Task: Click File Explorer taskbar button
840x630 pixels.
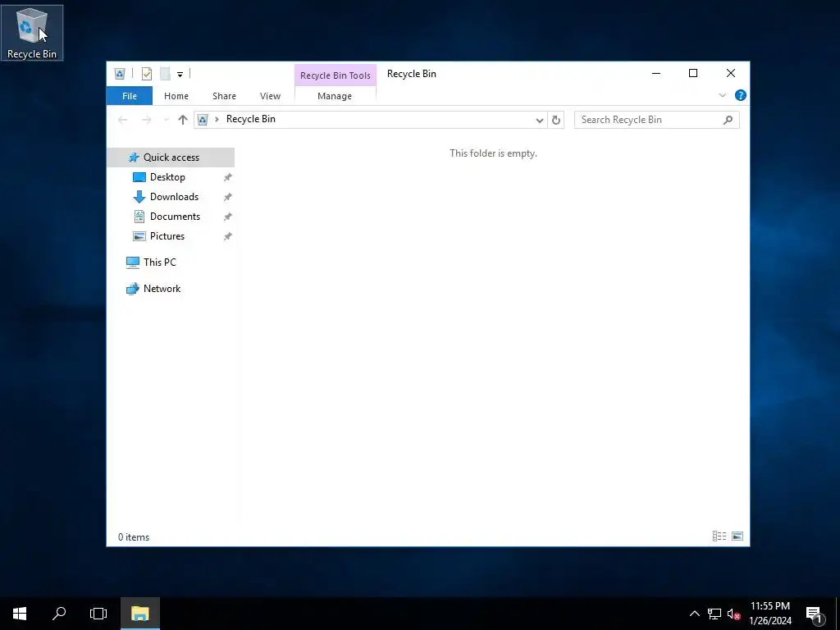Action: point(139,614)
